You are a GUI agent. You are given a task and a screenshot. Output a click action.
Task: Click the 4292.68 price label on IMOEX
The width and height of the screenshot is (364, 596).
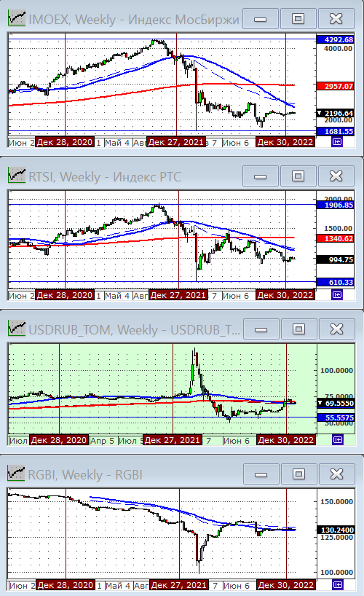pos(335,39)
